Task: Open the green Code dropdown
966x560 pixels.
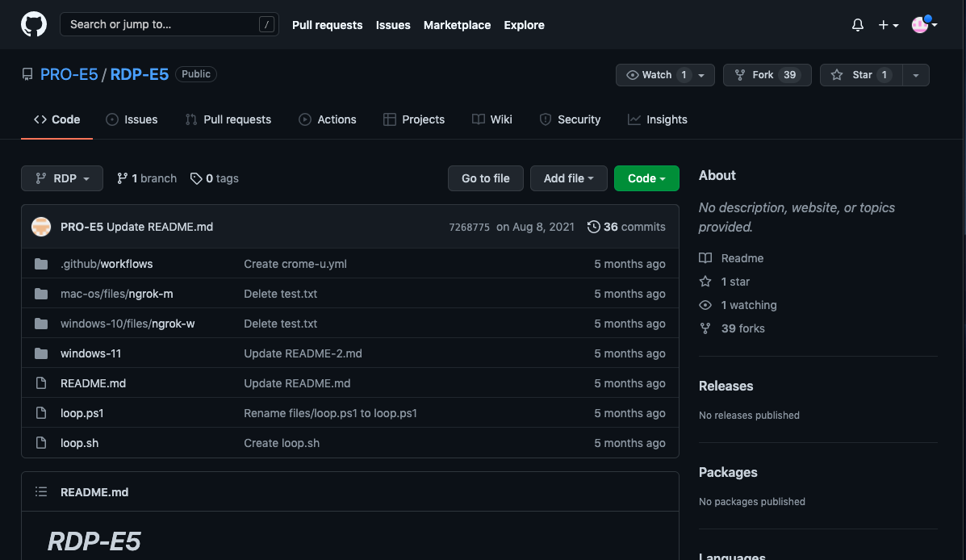Action: pos(646,178)
